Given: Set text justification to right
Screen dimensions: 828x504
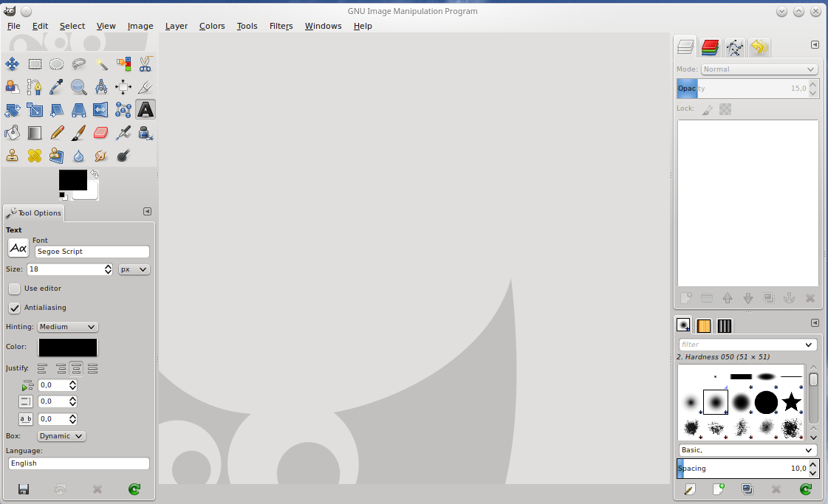Looking at the screenshot, I should (x=61, y=368).
